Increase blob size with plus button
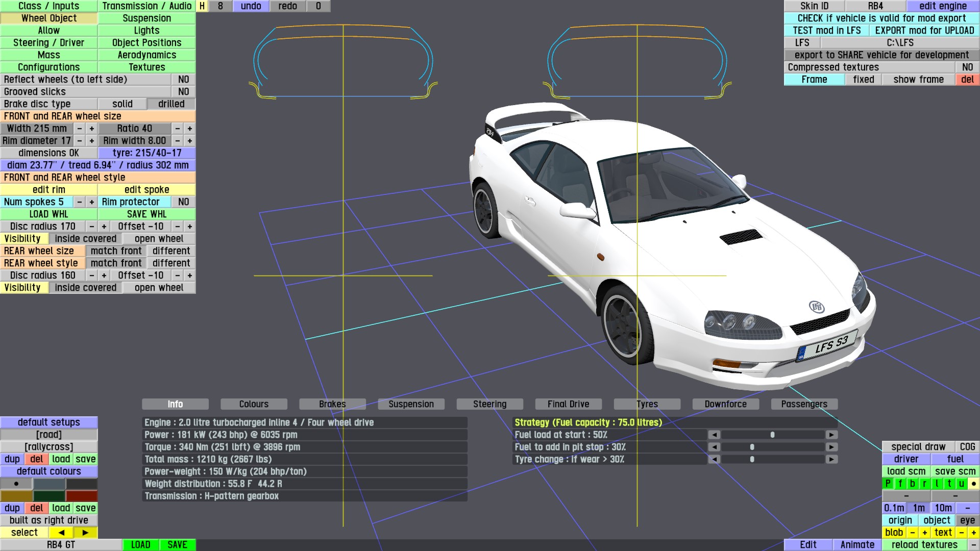The image size is (980, 551). (x=924, y=533)
